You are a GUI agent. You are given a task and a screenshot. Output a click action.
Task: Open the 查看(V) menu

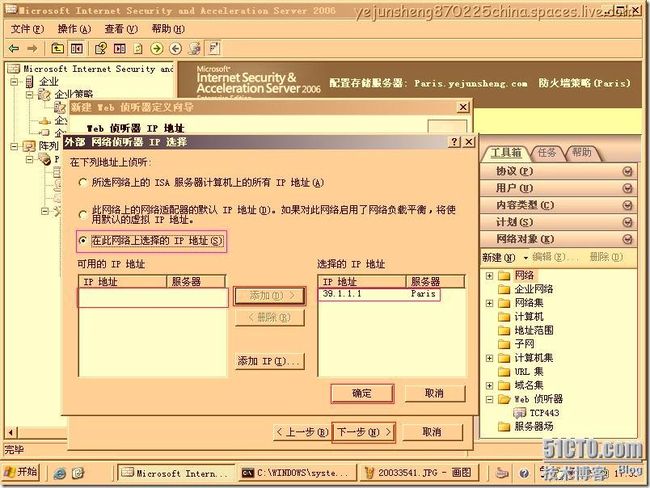(121, 29)
